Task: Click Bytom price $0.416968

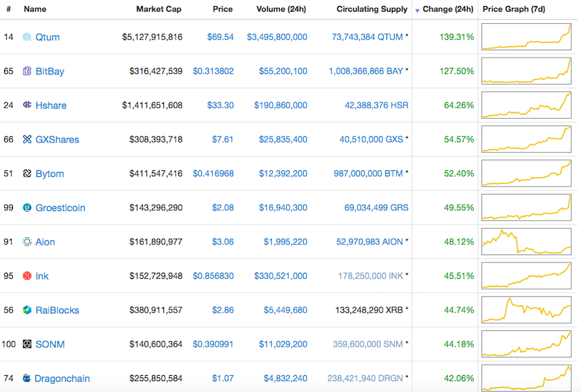Action: pos(213,174)
